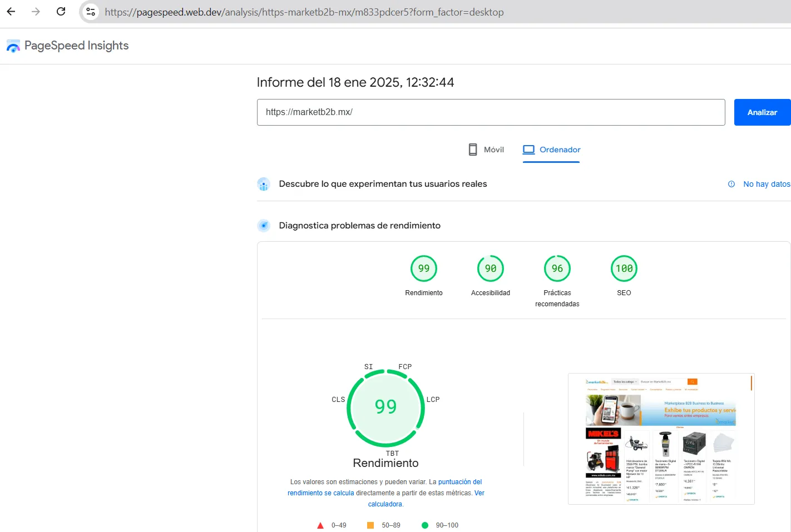
Task: Click the info icon beside No hay datos
Action: click(731, 184)
